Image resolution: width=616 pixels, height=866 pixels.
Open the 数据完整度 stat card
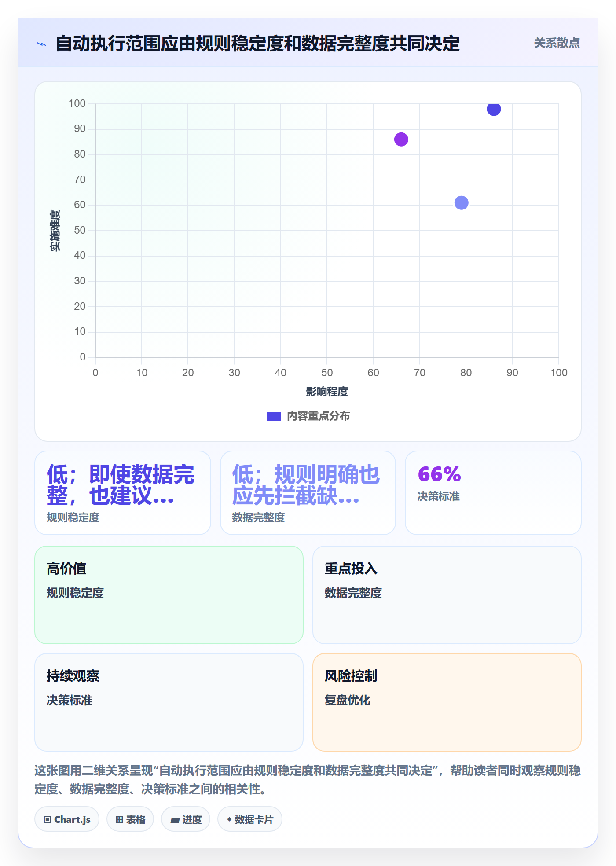pyautogui.click(x=308, y=493)
